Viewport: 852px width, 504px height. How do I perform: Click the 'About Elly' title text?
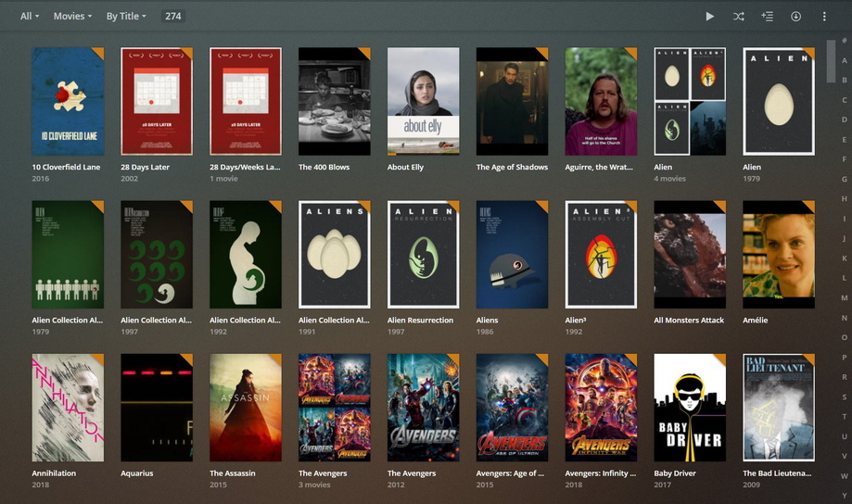pos(405,168)
